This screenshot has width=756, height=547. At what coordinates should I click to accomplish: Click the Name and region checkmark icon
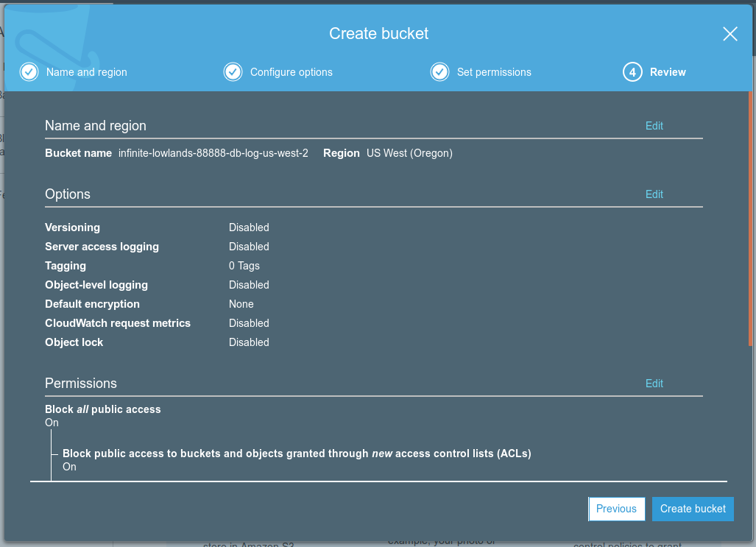[29, 72]
